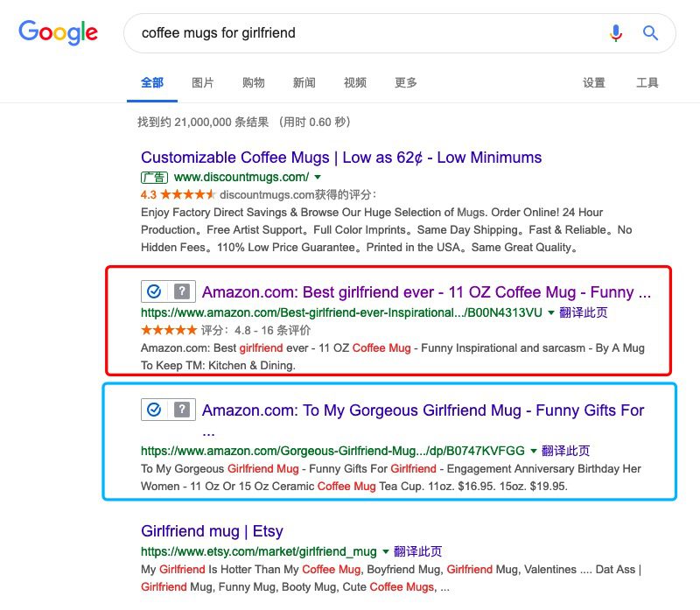Select the 全部 tab
The height and width of the screenshot is (610, 700).
(x=152, y=82)
